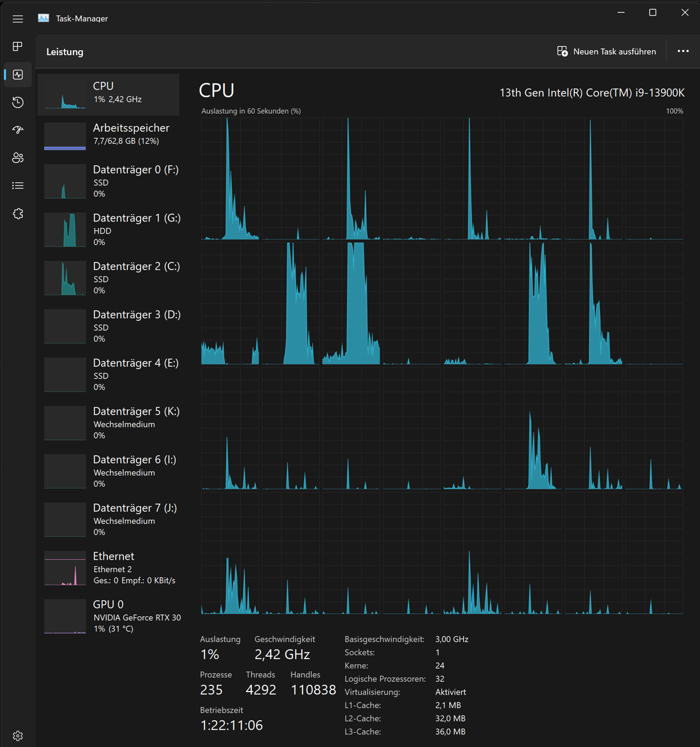Click the Datenträger 1 (G:) mini graph
Screen dimensions: 700x747
click(x=65, y=230)
